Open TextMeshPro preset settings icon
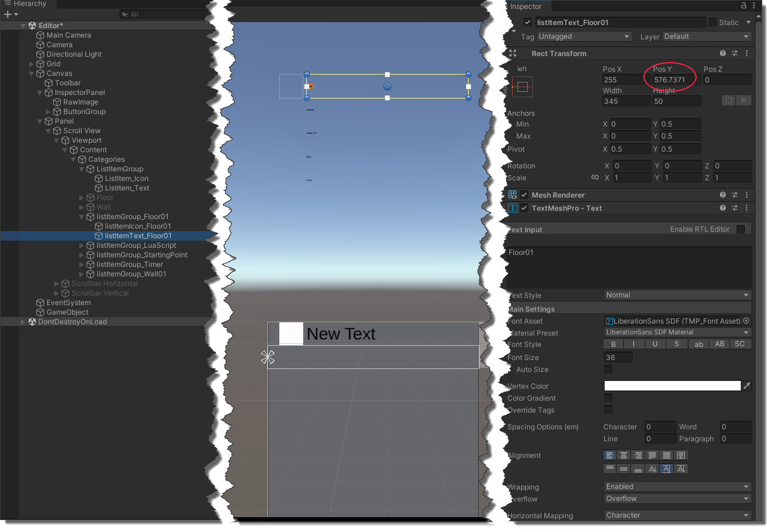The width and height of the screenshot is (767, 532). (x=735, y=208)
